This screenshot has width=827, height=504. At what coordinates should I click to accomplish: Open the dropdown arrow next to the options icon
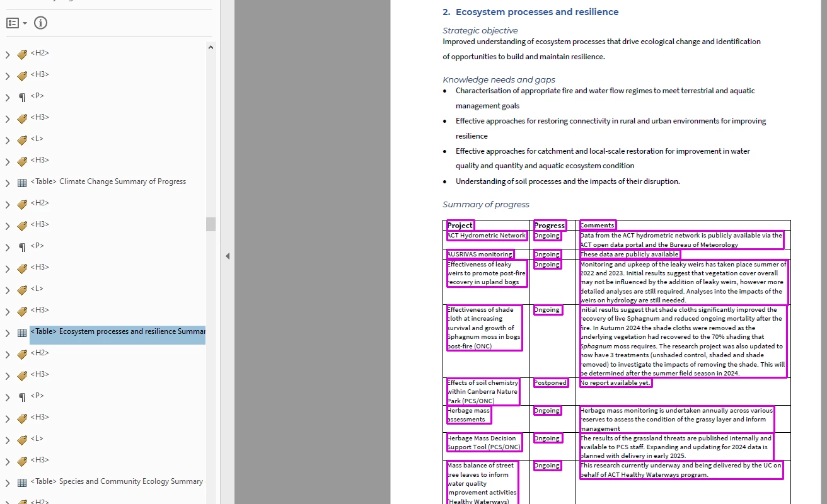pyautogui.click(x=25, y=23)
